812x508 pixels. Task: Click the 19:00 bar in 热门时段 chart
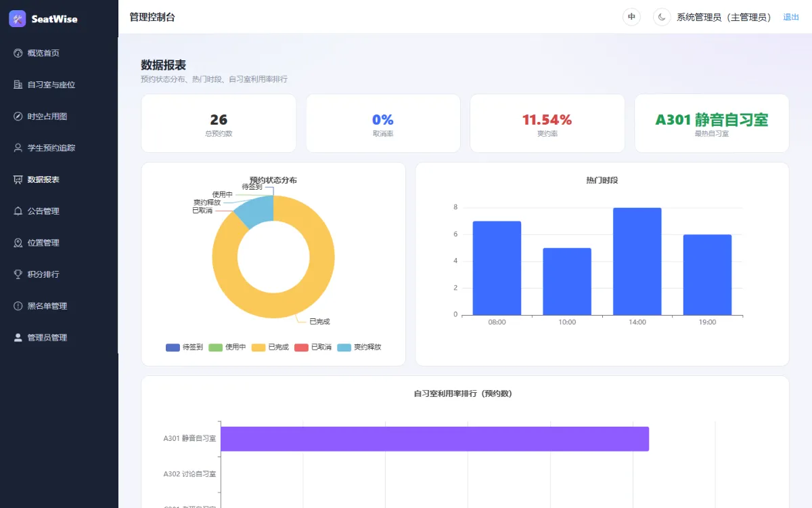(x=707, y=275)
